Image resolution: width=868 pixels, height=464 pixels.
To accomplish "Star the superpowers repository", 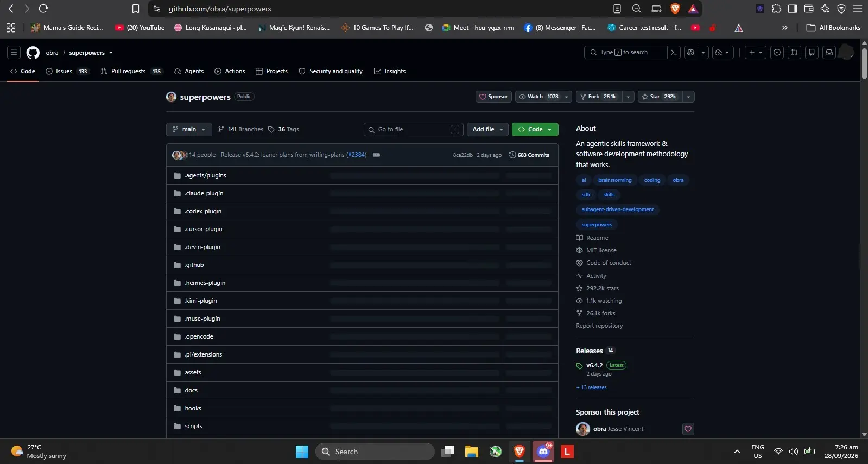I will click(659, 97).
